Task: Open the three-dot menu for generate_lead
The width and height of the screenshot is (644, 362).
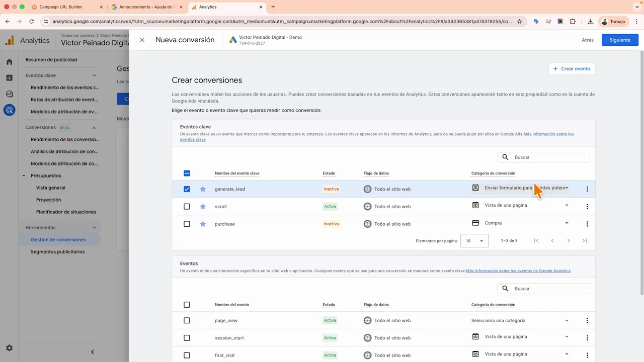Action: pyautogui.click(x=587, y=189)
